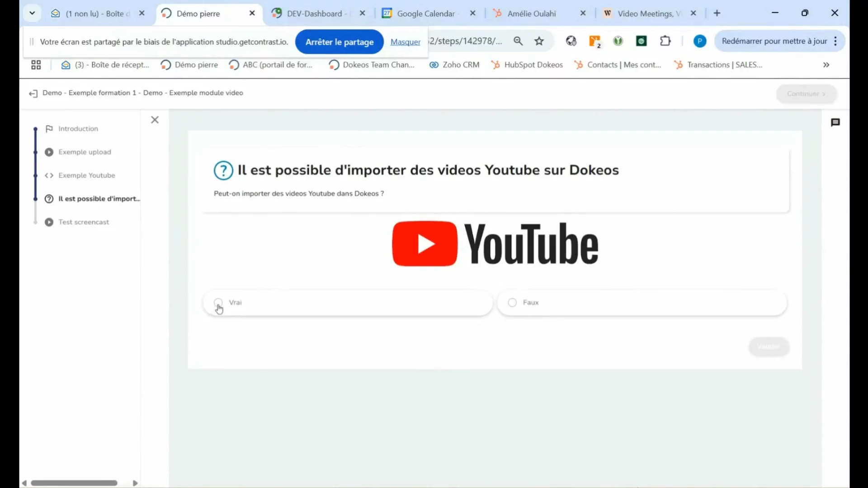Viewport: 868px width, 488px height.
Task: Select the Faux radio option
Action: (512, 303)
